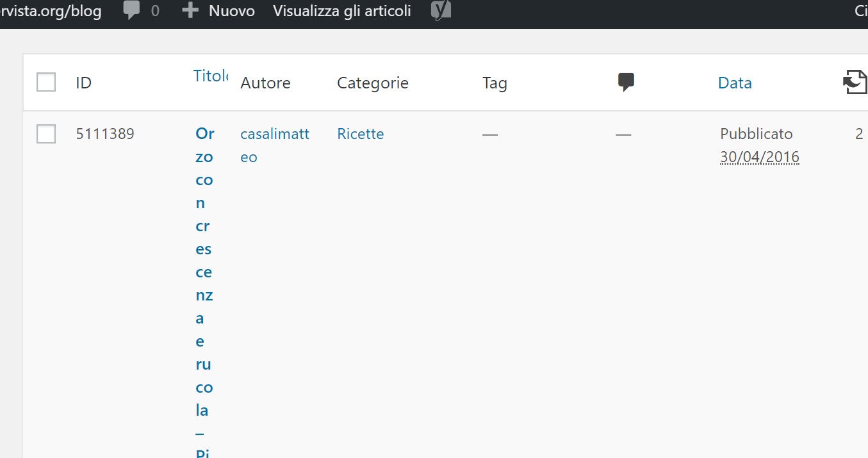Click the Categorie column header
868x458 pixels.
(x=372, y=83)
